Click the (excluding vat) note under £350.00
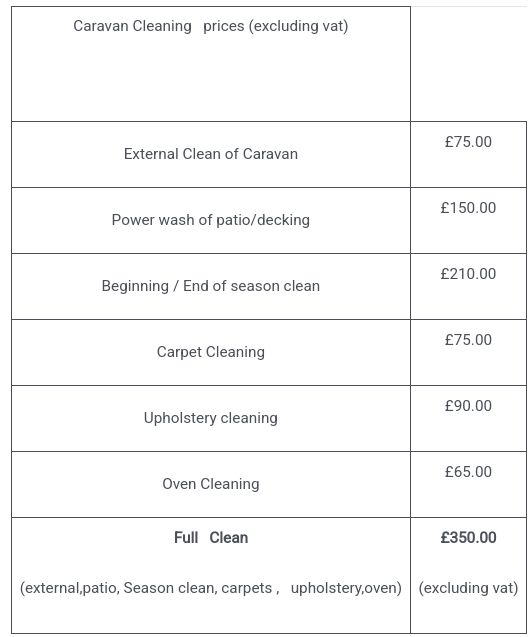 tap(468, 588)
